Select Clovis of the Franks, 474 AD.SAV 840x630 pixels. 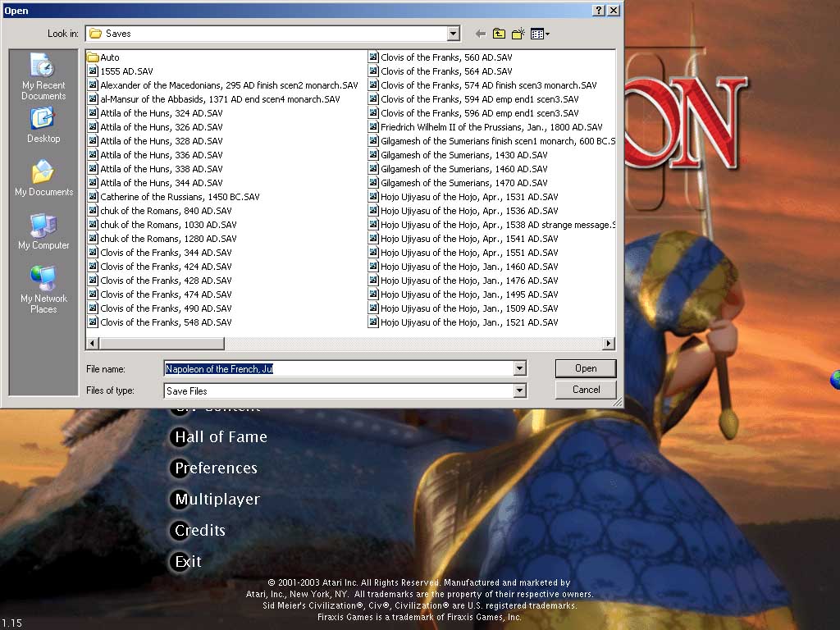point(166,294)
